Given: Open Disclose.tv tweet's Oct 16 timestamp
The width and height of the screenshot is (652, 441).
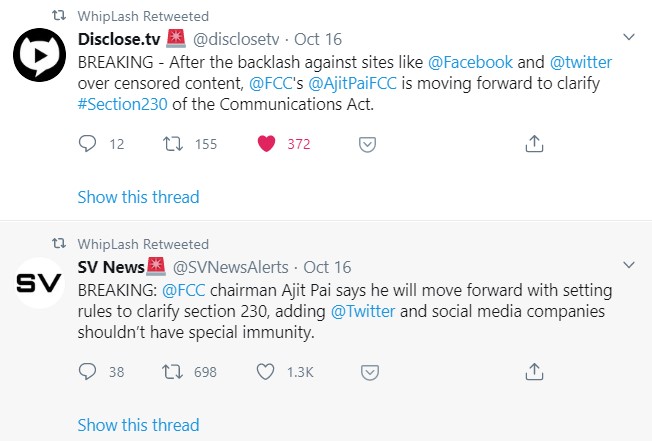Looking at the screenshot, I should point(320,39).
